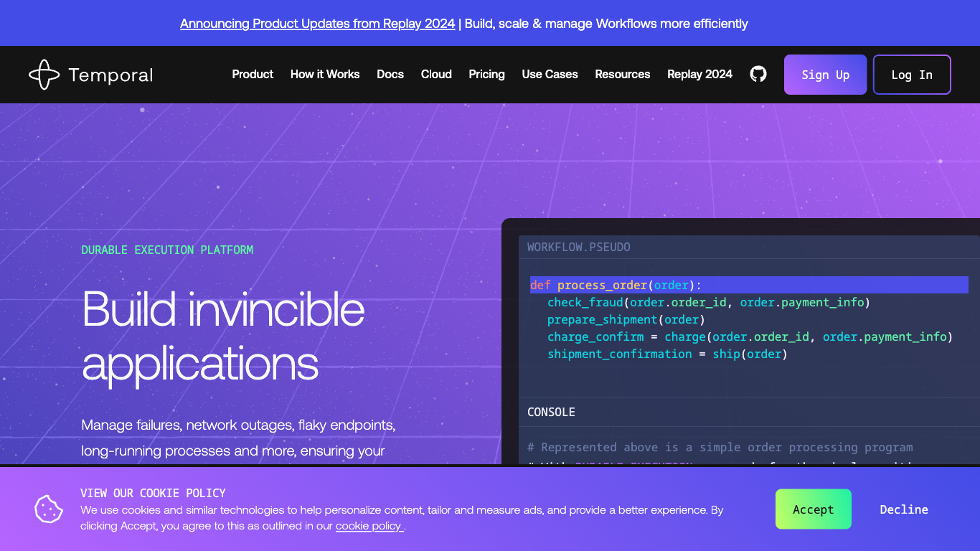Open Announcing Product Updates from Replay 2024 link
Screen dimensions: 980x551
317,24
